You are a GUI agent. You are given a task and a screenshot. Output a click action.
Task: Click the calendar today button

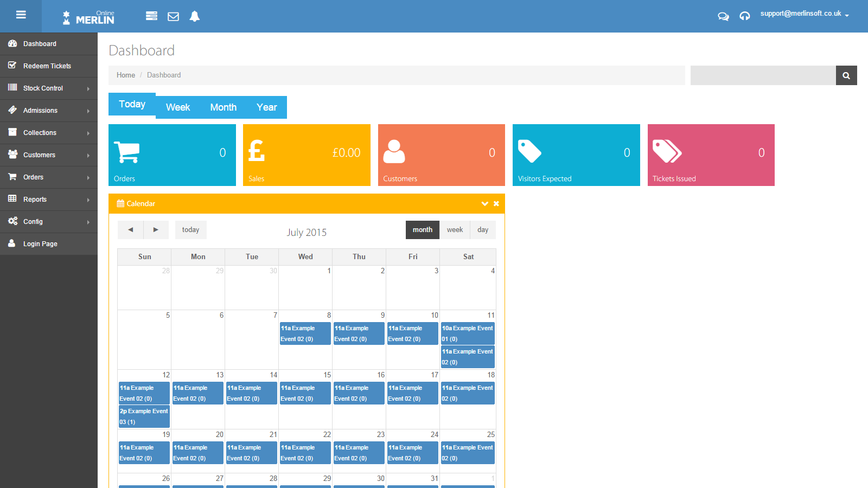coord(190,230)
